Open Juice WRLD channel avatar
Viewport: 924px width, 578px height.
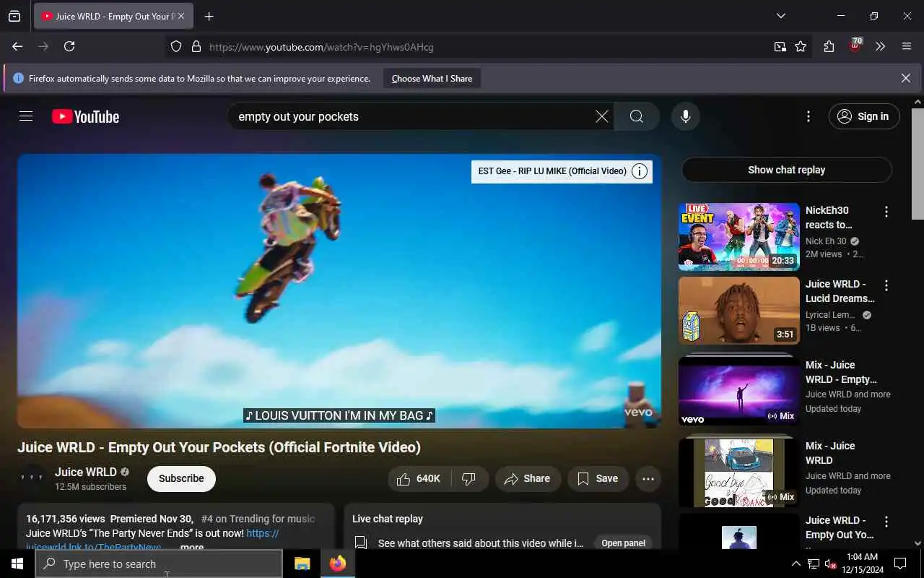pos(32,478)
